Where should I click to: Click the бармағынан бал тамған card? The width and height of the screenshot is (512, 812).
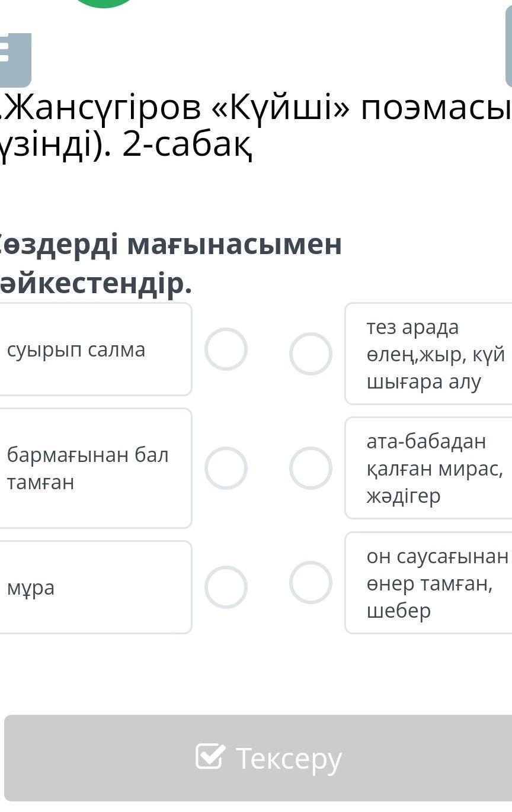click(95, 468)
